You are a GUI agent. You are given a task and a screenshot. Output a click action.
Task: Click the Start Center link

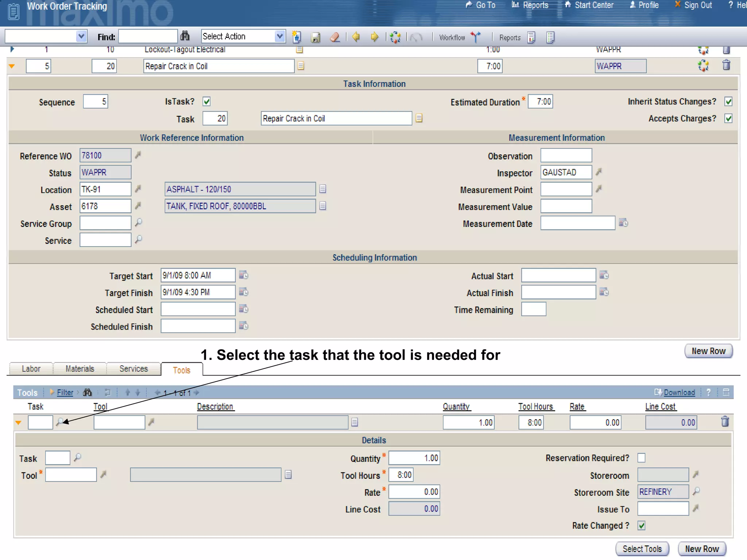point(589,5)
